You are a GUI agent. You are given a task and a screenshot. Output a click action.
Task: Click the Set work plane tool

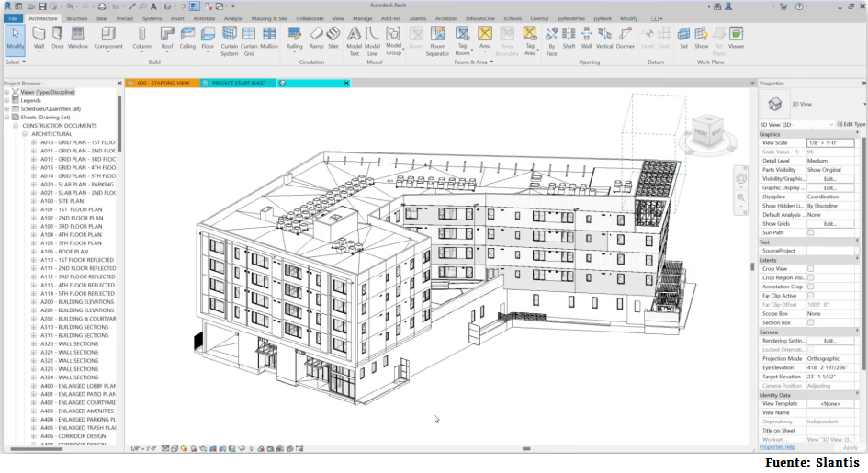click(x=683, y=39)
